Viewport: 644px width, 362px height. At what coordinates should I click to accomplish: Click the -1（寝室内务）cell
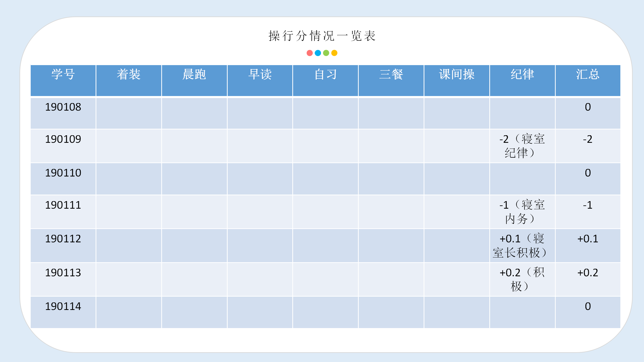click(522, 212)
